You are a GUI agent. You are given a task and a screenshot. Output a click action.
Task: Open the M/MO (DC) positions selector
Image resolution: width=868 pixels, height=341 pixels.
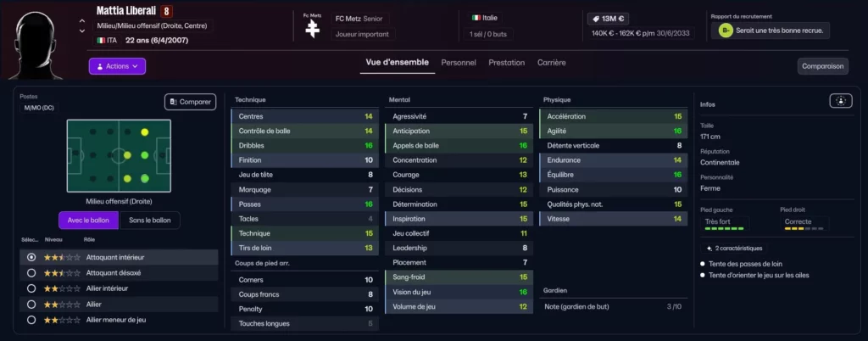[x=37, y=108]
